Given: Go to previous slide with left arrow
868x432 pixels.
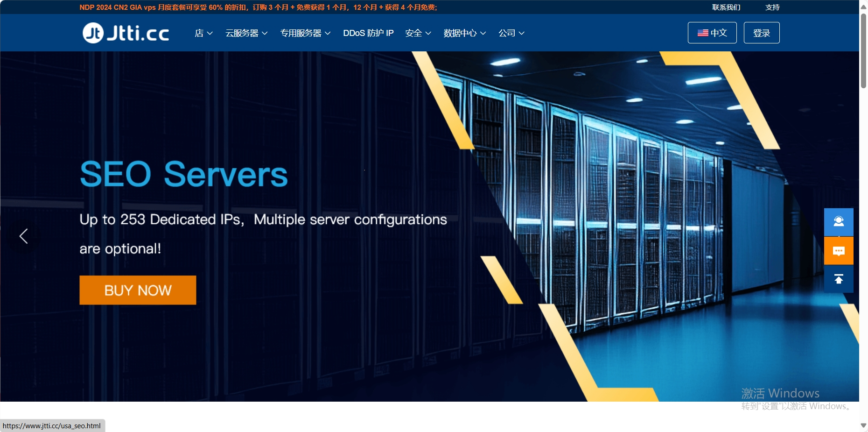Looking at the screenshot, I should (24, 236).
